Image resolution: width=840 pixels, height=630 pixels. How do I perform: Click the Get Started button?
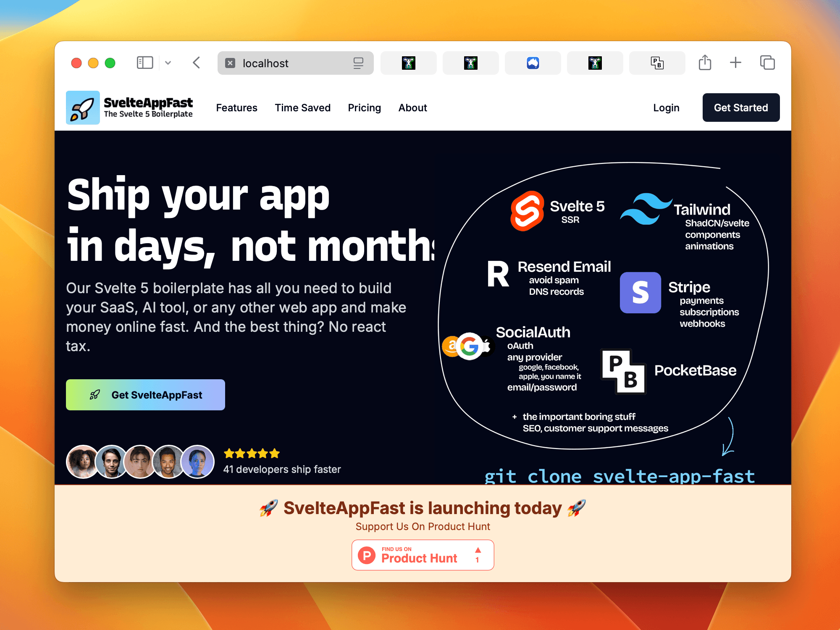(741, 108)
